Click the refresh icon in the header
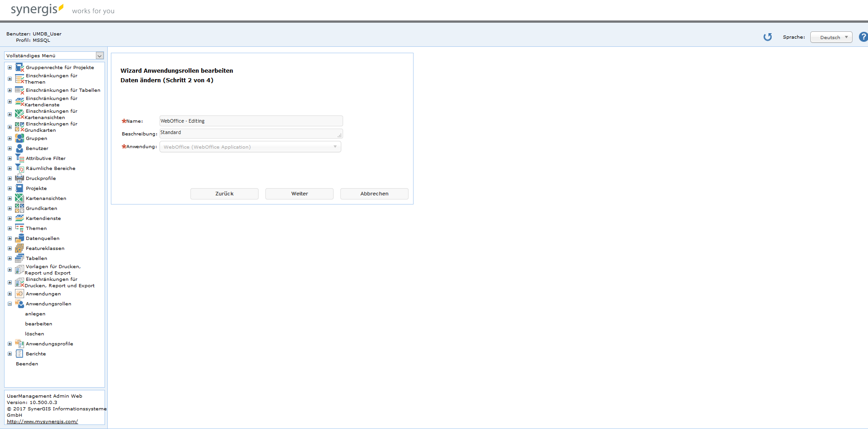Screen dimensions: 868x429 768,37
